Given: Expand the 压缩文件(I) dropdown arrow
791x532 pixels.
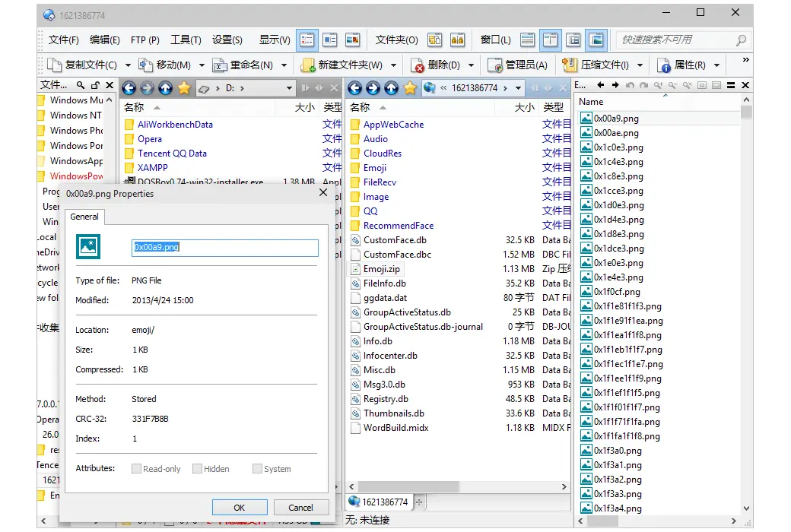Looking at the screenshot, I should (x=640, y=65).
